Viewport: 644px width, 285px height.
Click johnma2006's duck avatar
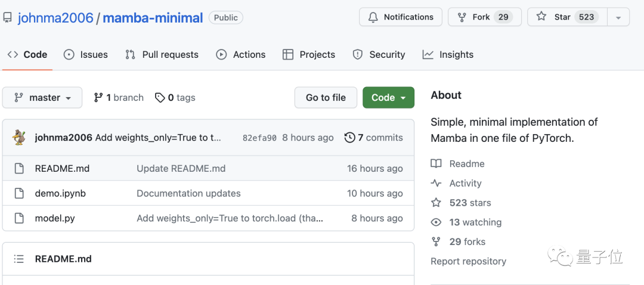(19, 138)
